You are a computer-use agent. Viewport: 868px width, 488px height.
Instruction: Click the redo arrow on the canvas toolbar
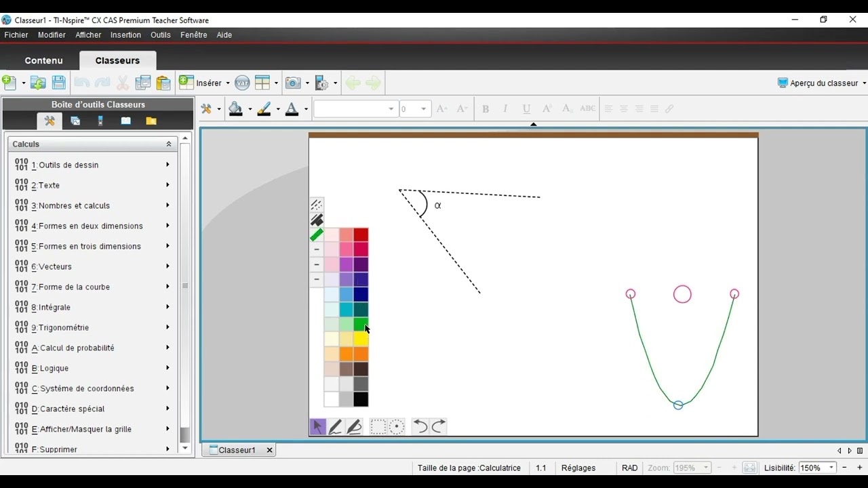click(439, 426)
